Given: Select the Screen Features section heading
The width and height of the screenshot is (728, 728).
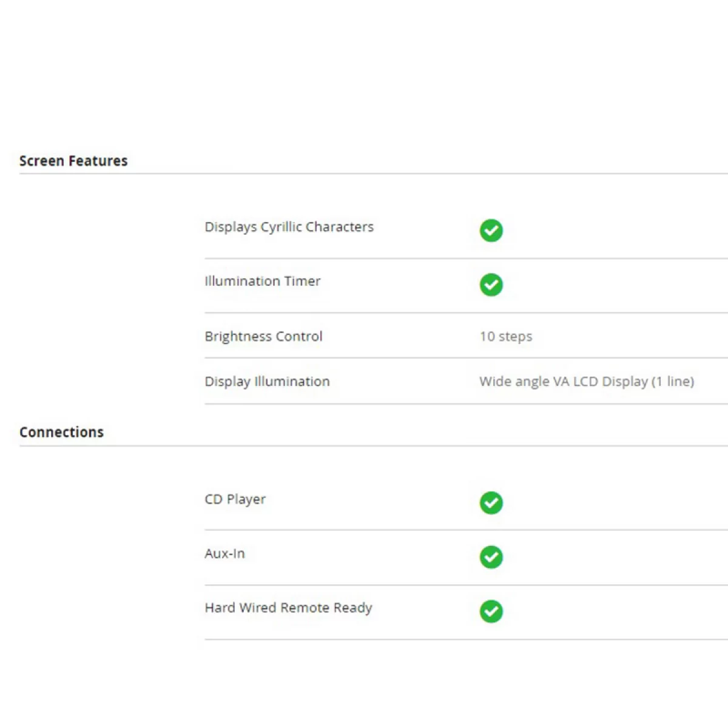Looking at the screenshot, I should [73, 161].
